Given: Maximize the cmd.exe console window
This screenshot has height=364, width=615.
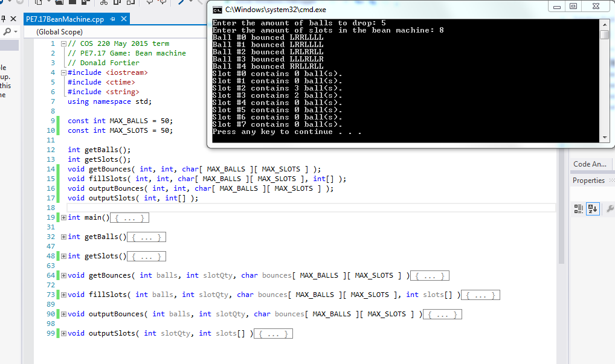Looking at the screenshot, I should [x=573, y=6].
